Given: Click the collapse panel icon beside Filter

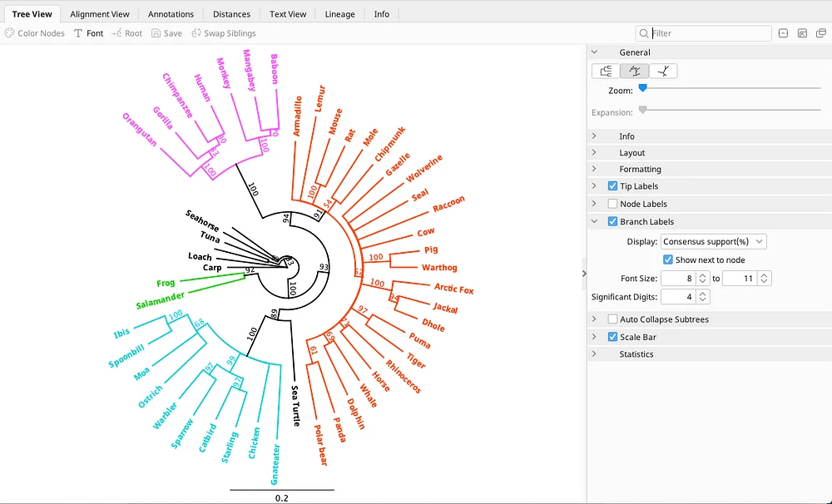Looking at the screenshot, I should [783, 33].
